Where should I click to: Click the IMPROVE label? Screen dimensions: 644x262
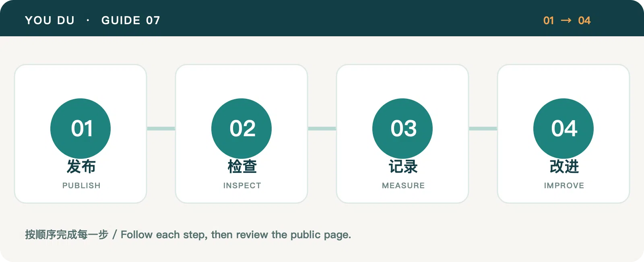[564, 185]
